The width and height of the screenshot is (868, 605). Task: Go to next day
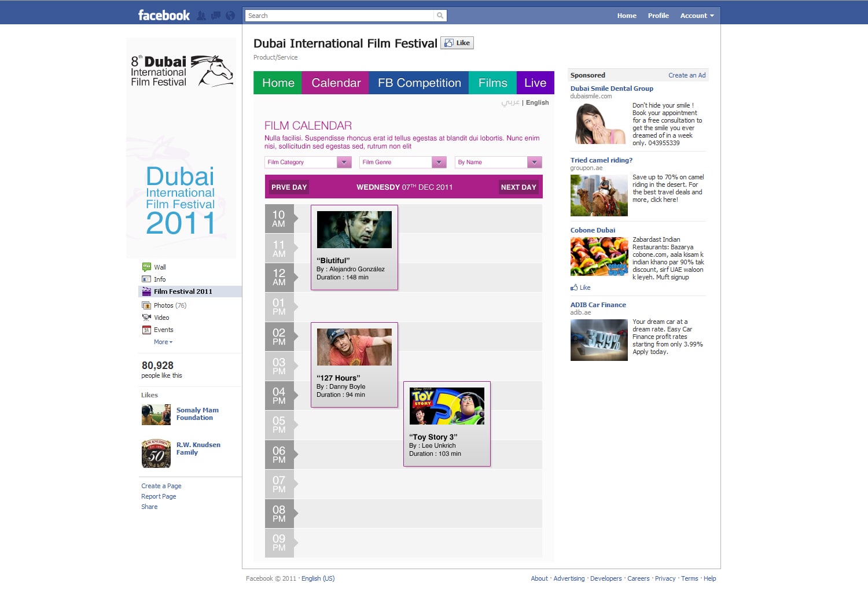pos(518,187)
